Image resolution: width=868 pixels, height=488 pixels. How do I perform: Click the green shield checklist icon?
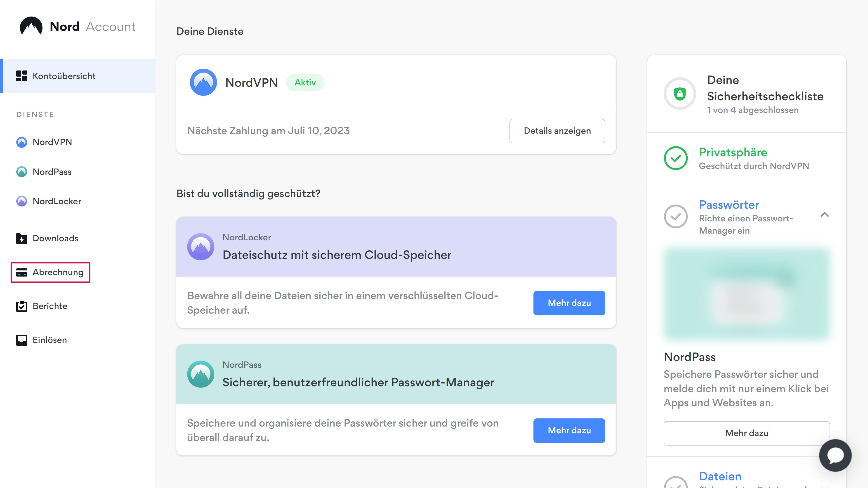tap(680, 94)
